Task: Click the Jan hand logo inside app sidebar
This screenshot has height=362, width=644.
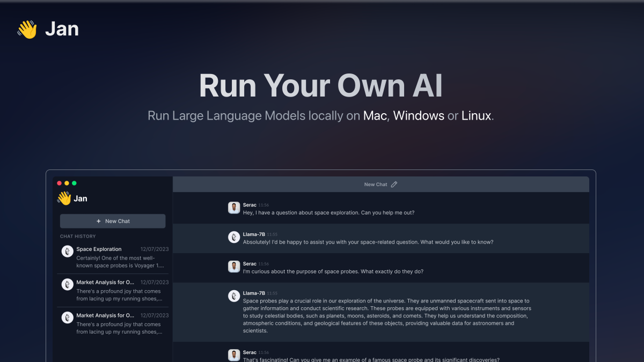Action: tap(64, 198)
